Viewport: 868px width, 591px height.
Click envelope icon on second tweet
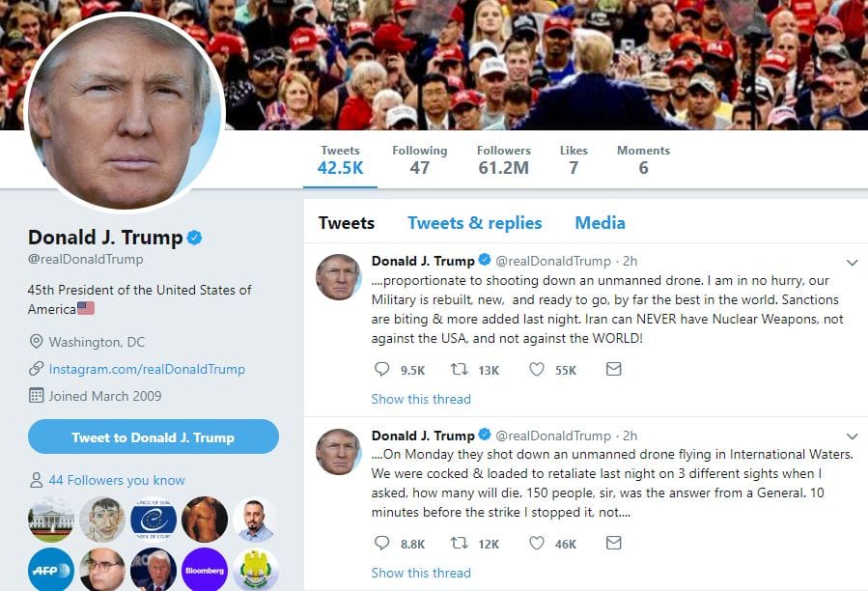click(x=613, y=543)
